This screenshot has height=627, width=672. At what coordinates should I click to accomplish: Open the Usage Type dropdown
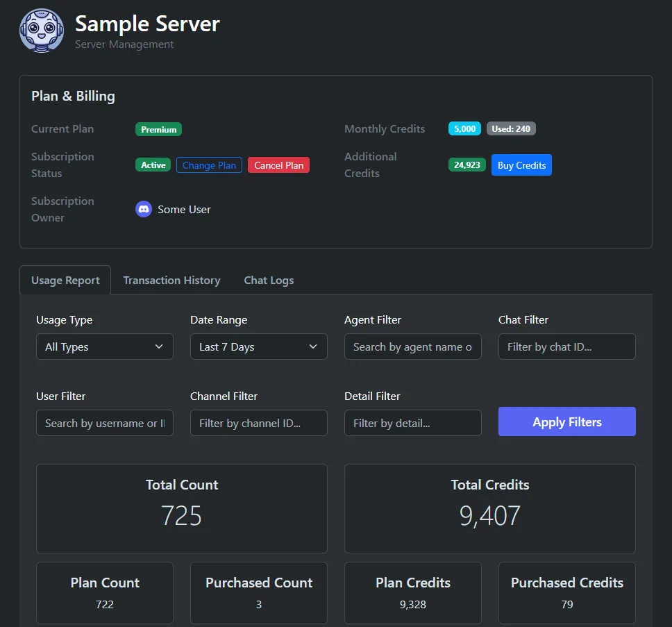pos(105,346)
